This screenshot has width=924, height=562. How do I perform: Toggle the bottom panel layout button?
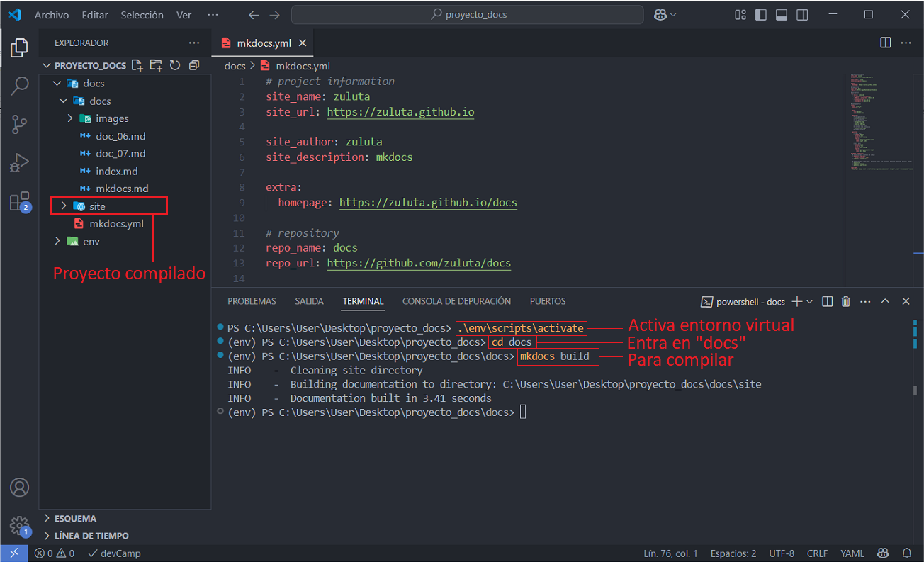click(x=782, y=15)
